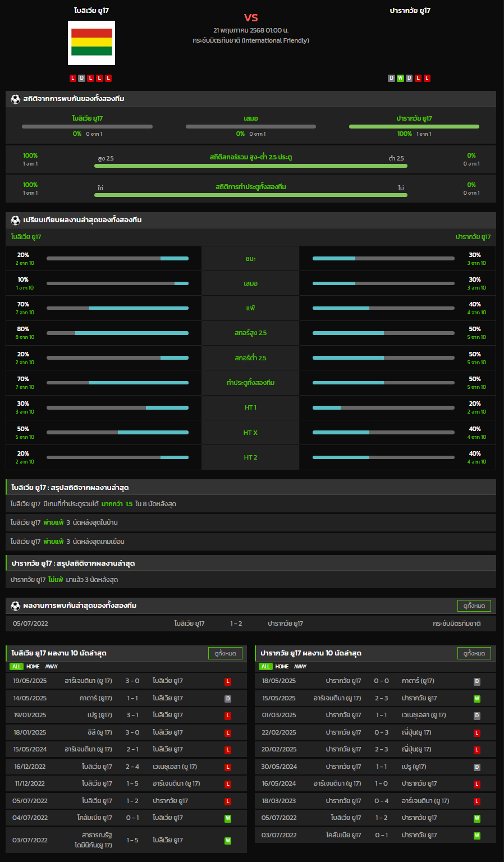Click Paraguay's 20% HT 1 comparison bar
The height and width of the screenshot is (862, 504).
click(383, 407)
